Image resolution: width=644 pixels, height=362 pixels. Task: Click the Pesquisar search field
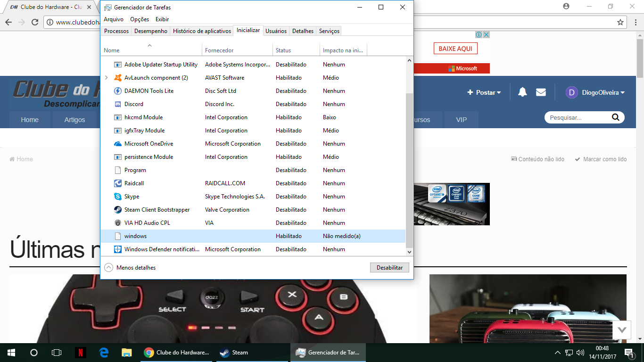[578, 117]
